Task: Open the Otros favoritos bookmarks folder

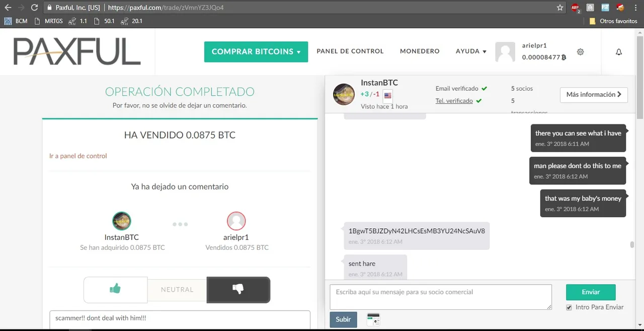Action: click(x=613, y=21)
